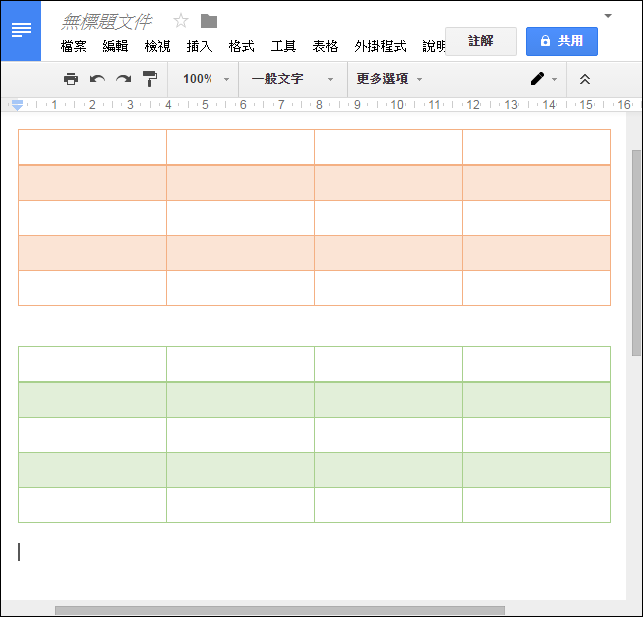Open the pencil editing mode menu
Viewport: 643px width, 617px height.
543,79
